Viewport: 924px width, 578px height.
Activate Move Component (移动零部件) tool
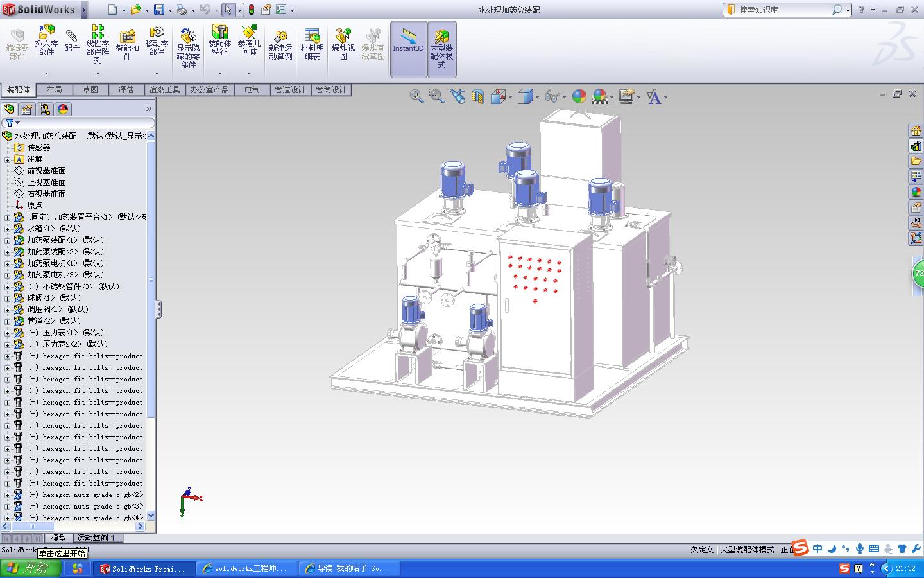(157, 40)
